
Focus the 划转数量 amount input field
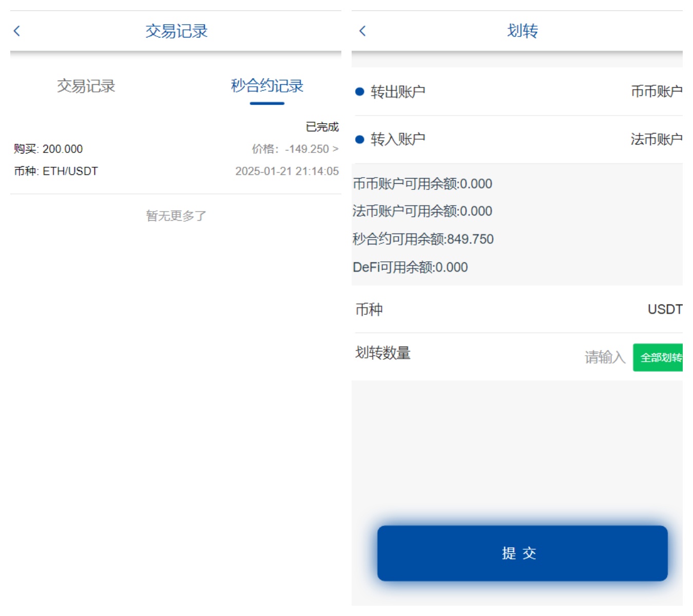click(604, 357)
